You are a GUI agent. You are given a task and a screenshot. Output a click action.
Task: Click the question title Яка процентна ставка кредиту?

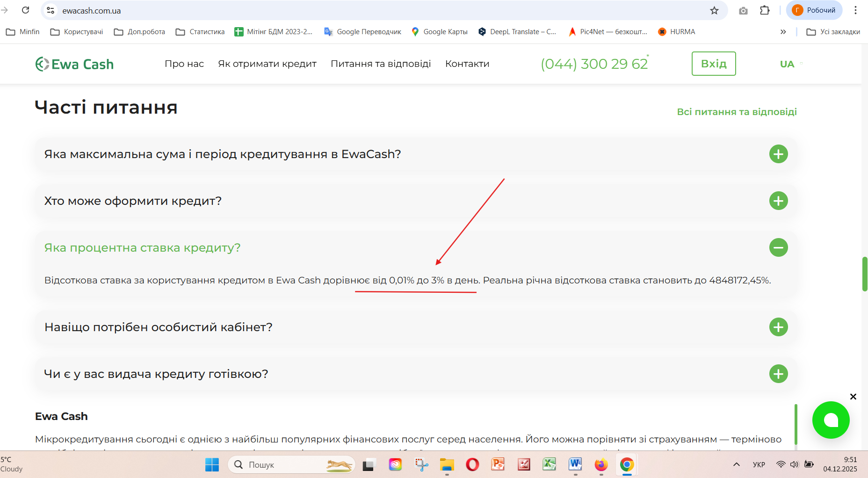coord(142,248)
